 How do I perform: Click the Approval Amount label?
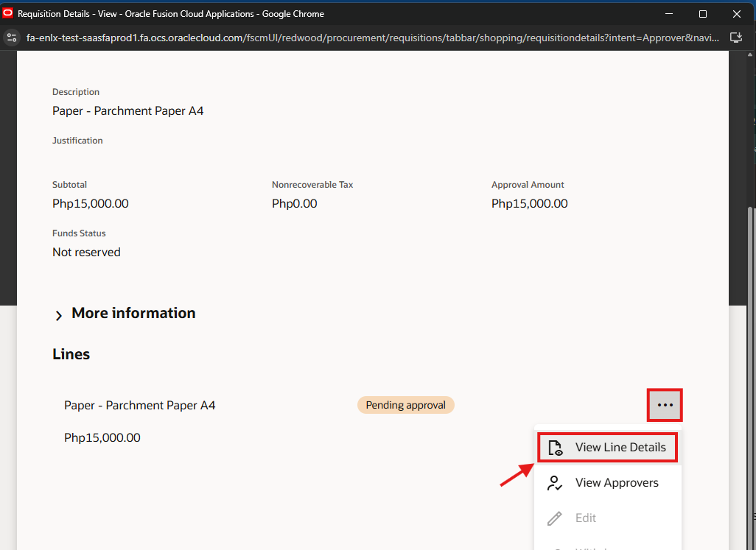click(x=528, y=185)
